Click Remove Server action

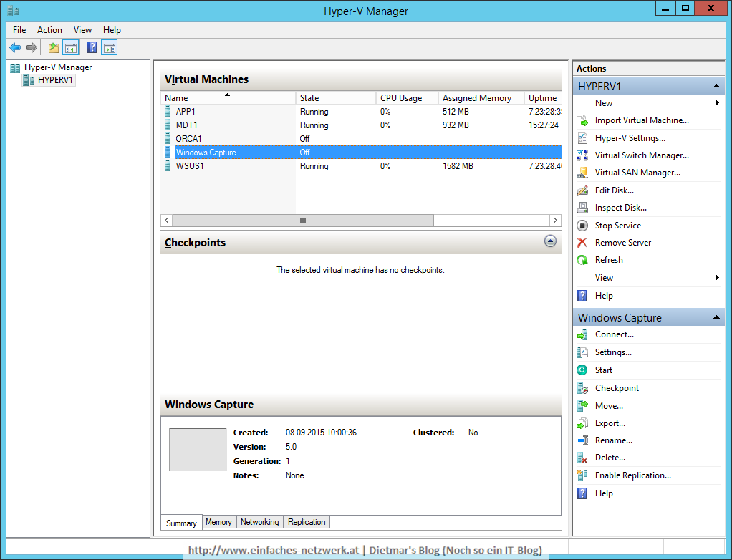coord(622,243)
